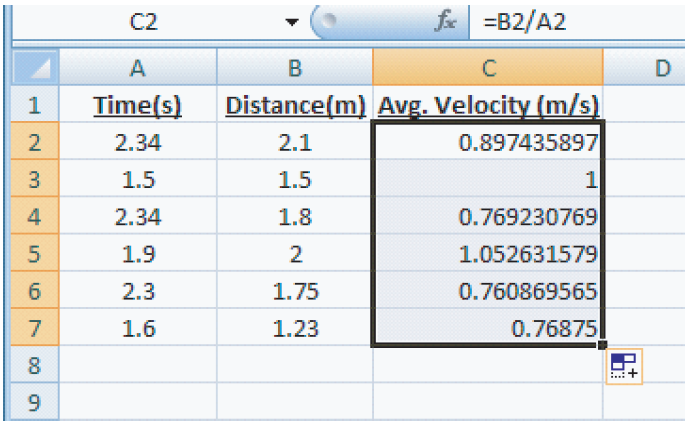Image resolution: width=689 pixels, height=426 pixels.
Task: Select cell containing 1.052631579
Action: tap(487, 254)
